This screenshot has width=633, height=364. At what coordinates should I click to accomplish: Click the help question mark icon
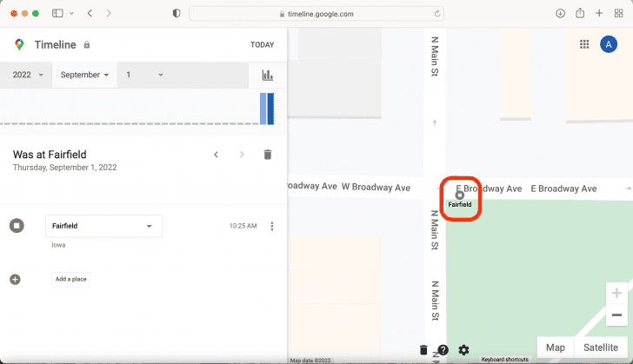[443, 350]
